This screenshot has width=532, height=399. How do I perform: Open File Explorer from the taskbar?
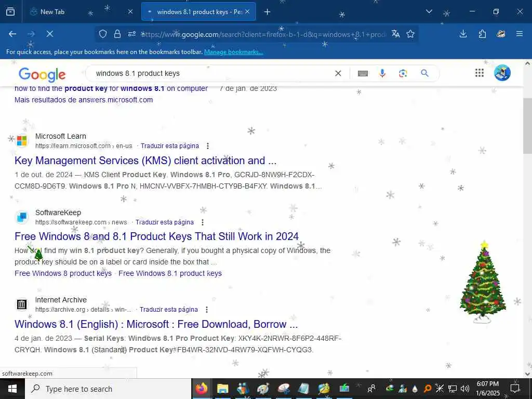click(222, 389)
